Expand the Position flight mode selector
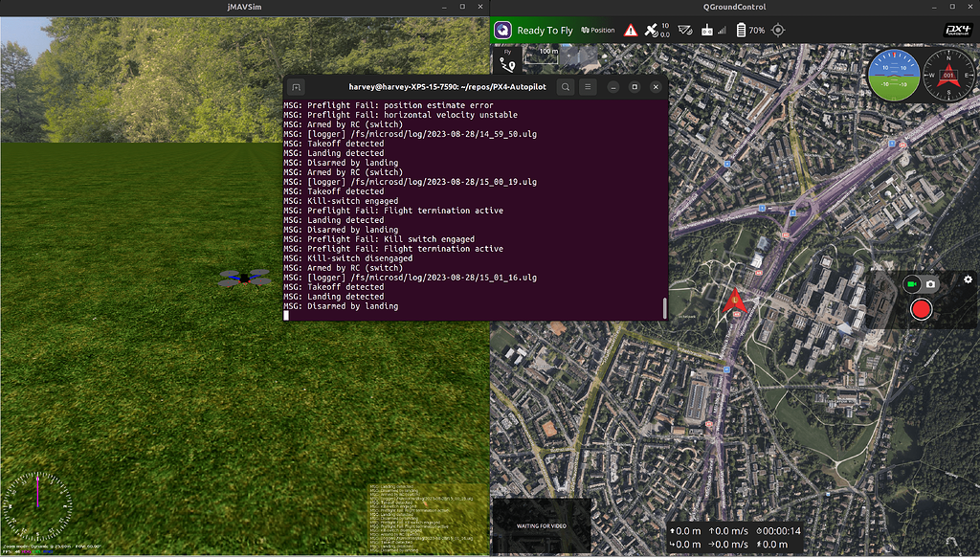The width and height of the screenshot is (980, 558). [598, 30]
